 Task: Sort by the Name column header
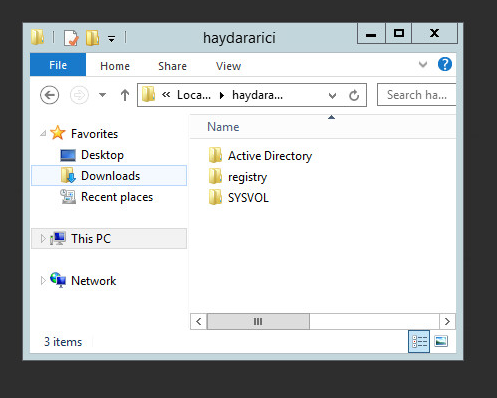point(223,127)
